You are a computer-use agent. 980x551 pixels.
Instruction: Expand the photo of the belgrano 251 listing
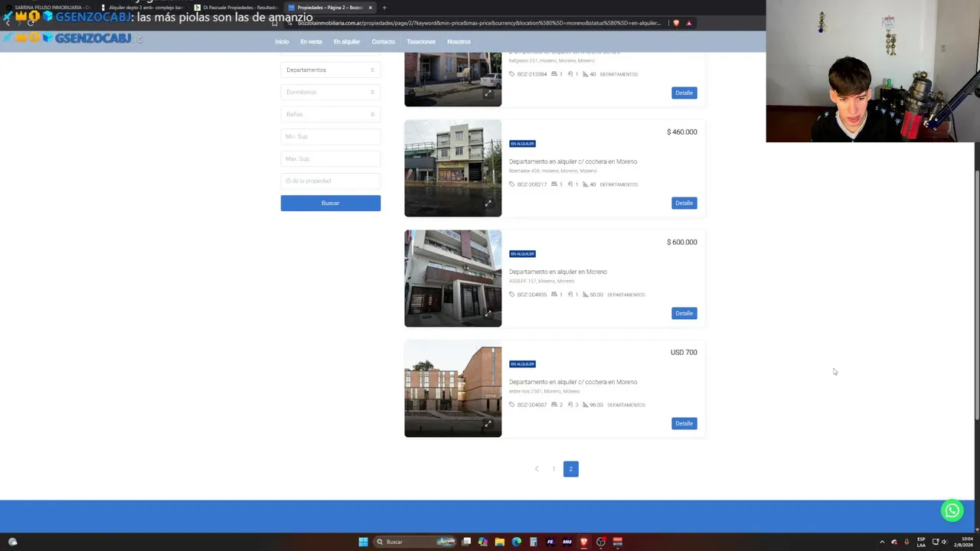pyautogui.click(x=488, y=93)
